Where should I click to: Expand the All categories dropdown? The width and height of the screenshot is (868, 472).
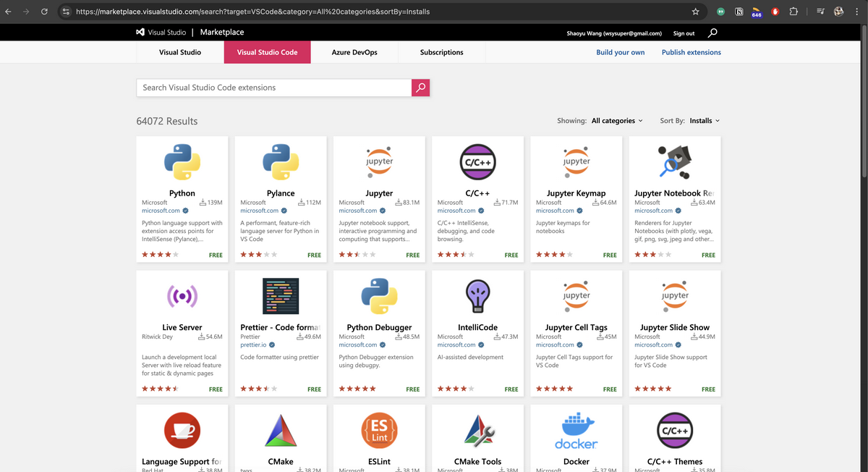point(617,121)
